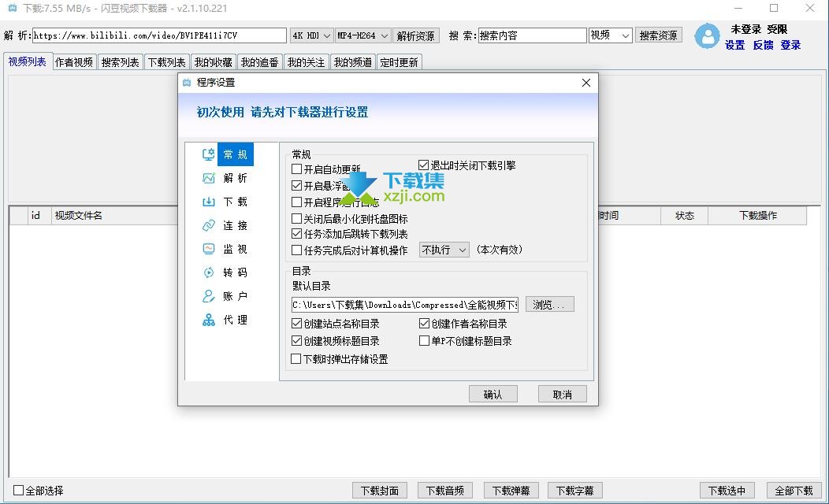Enable 开启自动更新 checkbox
The image size is (829, 504).
point(296,169)
